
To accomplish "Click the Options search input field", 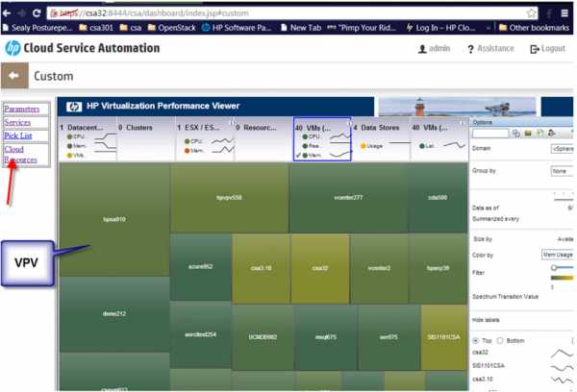I will [490, 134].
